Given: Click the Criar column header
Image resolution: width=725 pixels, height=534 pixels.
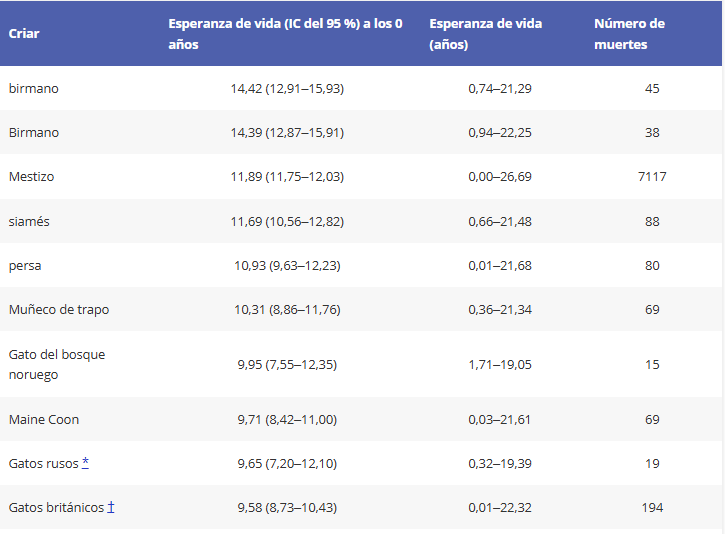Looking at the screenshot, I should click(24, 34).
